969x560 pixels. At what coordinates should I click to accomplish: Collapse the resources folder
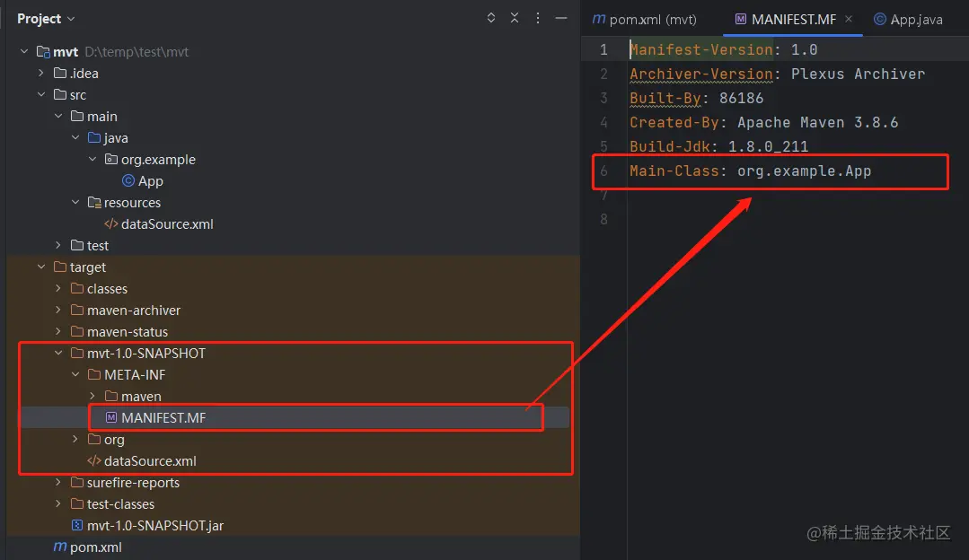75,203
